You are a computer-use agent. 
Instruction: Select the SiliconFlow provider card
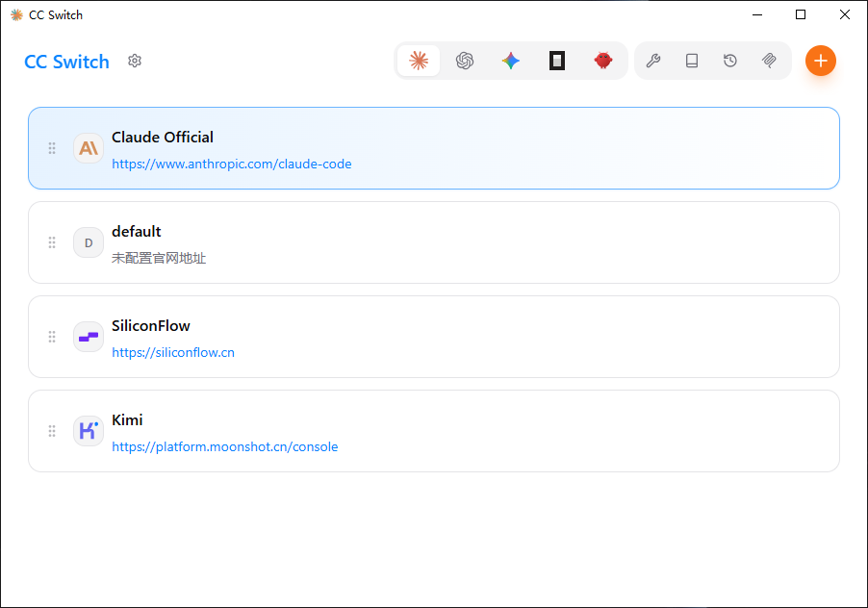click(434, 337)
